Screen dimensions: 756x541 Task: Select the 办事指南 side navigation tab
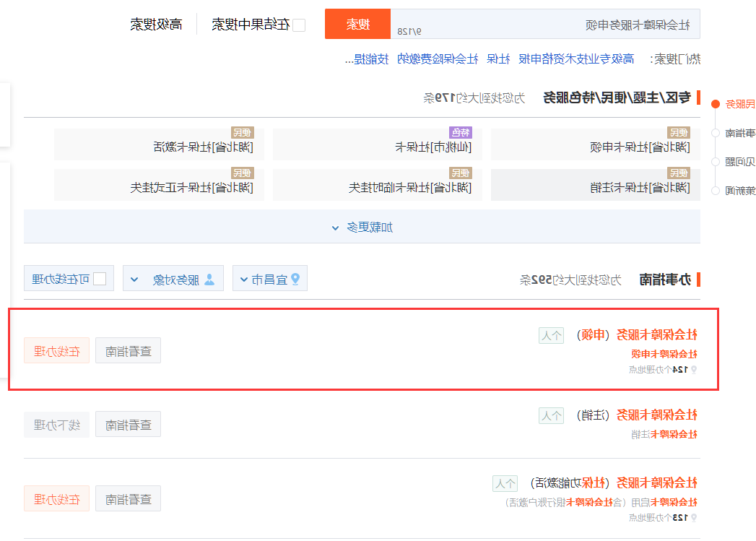click(x=740, y=133)
